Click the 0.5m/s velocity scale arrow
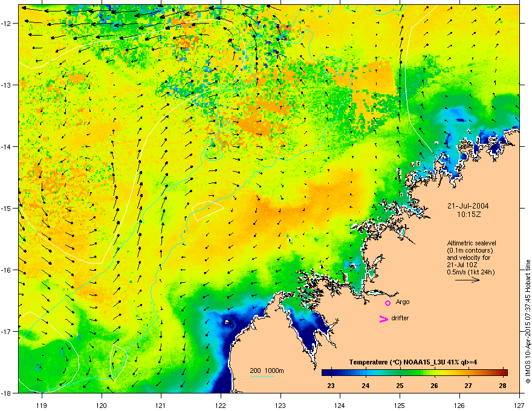This screenshot has width=532, height=411. pyautogui.click(x=467, y=280)
